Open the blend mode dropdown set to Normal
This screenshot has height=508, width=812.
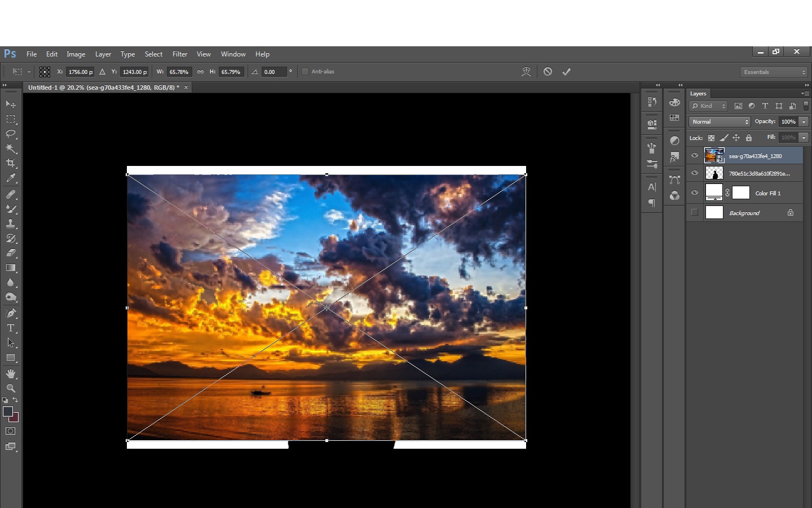[720, 122]
